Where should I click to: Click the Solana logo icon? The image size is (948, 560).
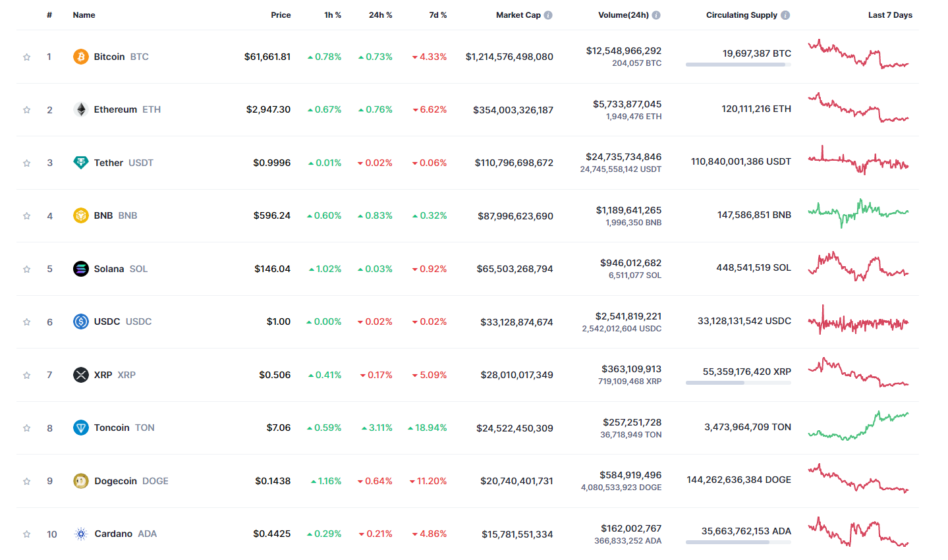tap(80, 269)
